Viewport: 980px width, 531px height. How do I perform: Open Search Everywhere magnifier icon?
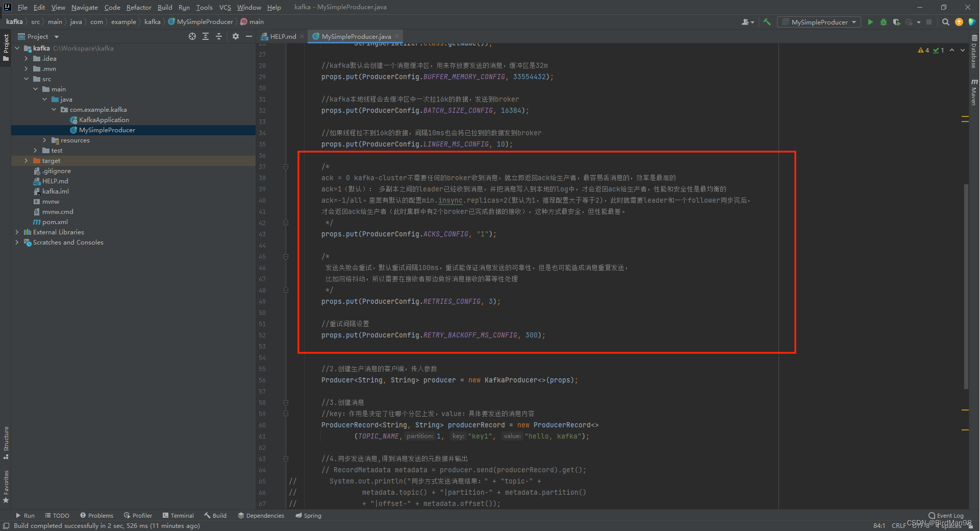tap(945, 22)
